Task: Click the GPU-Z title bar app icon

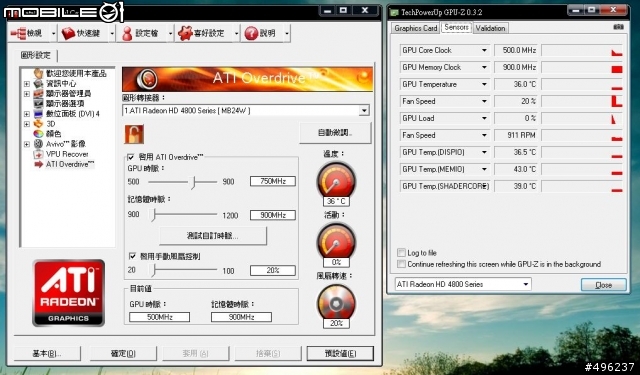Action: coord(394,12)
